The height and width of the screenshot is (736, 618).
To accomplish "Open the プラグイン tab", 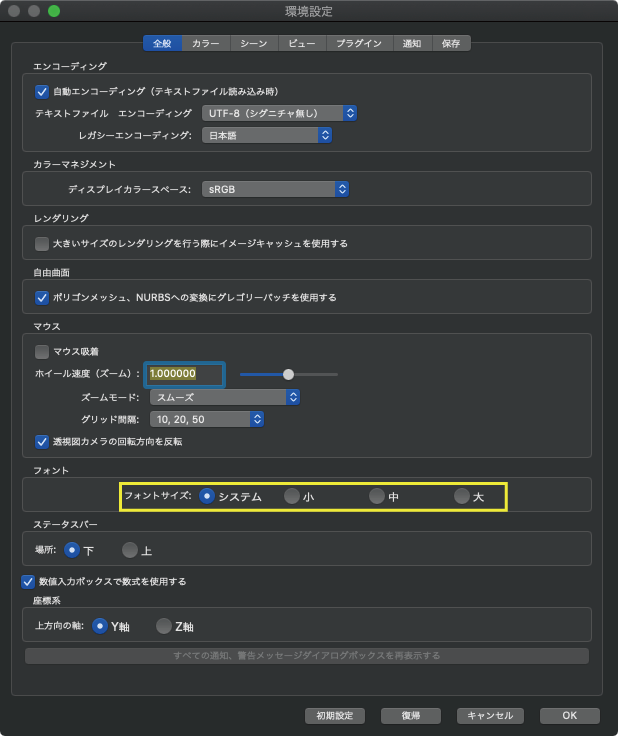I will pos(358,44).
